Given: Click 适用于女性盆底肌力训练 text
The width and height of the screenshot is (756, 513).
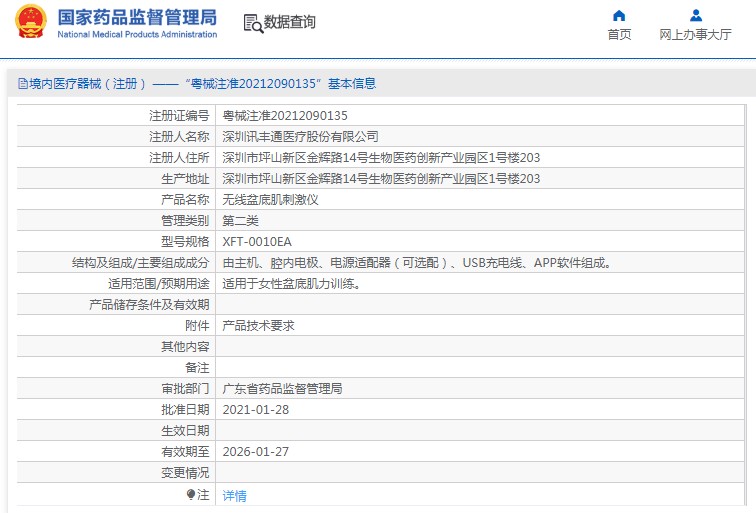Looking at the screenshot, I should click(x=291, y=284).
